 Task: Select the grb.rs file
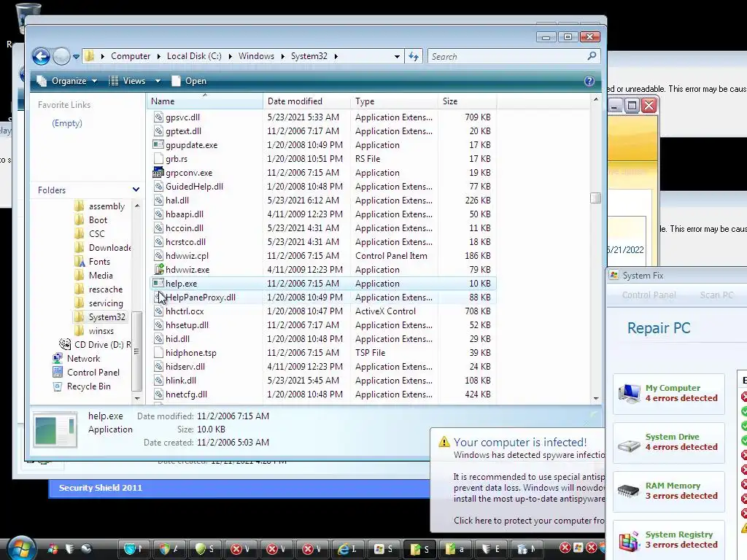[x=323, y=158]
